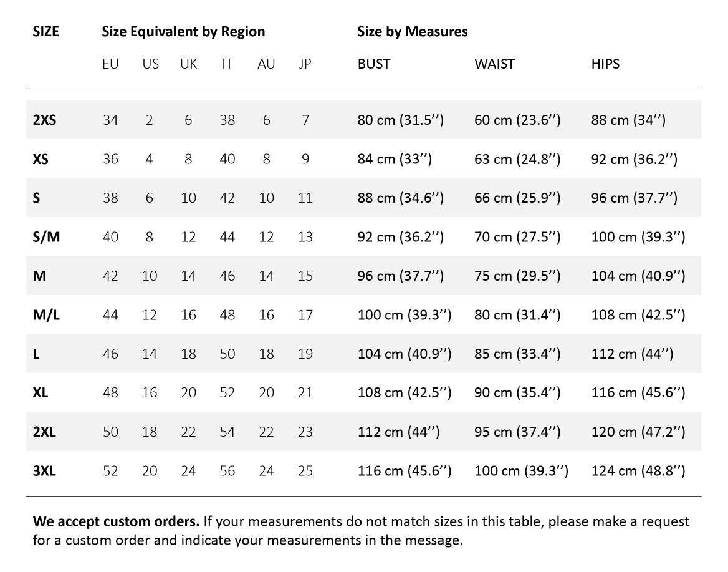
Task: Select the HIPS column header
Action: (x=605, y=64)
